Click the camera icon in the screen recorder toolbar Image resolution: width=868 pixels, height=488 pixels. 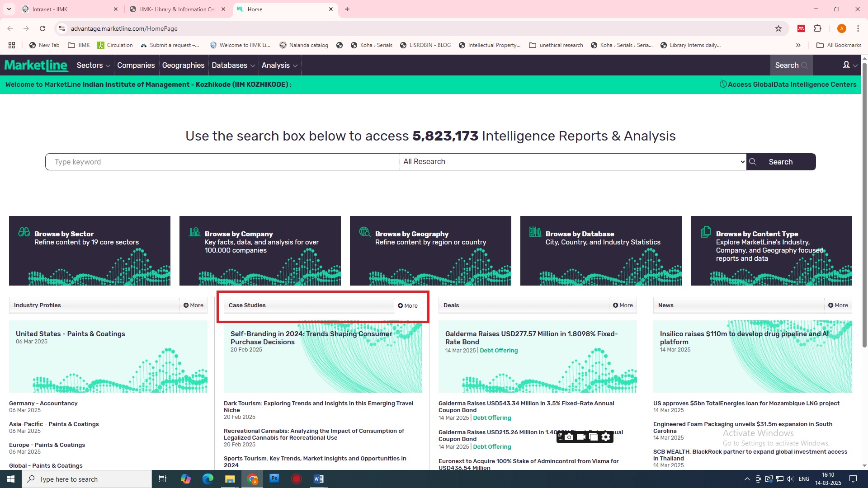569,437
